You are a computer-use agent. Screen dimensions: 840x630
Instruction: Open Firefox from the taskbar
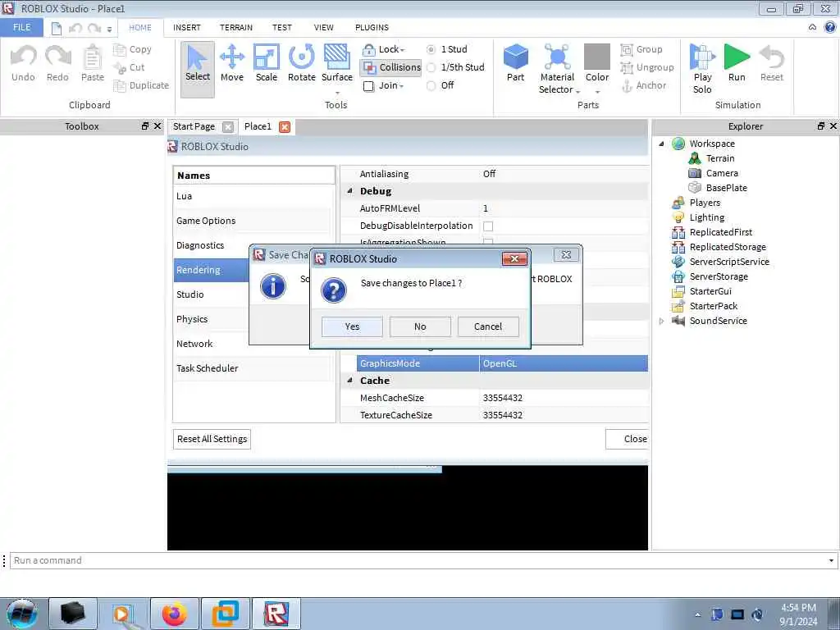pyautogui.click(x=175, y=614)
